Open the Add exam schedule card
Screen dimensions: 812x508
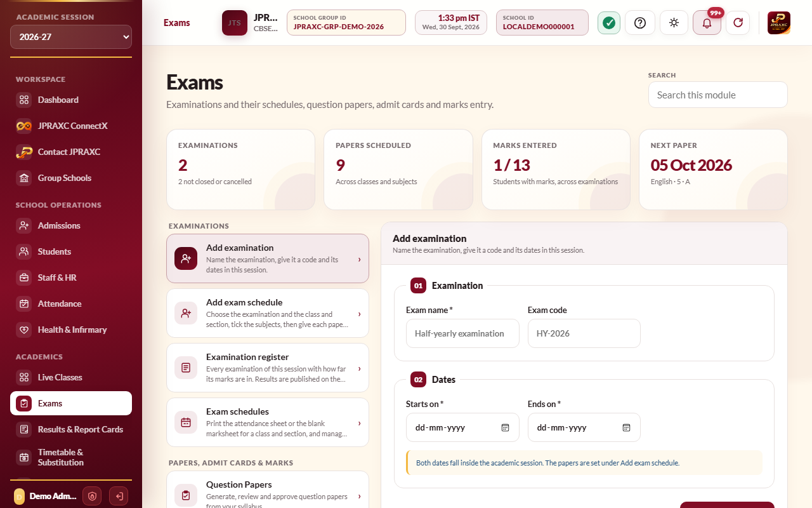pyautogui.click(x=268, y=313)
